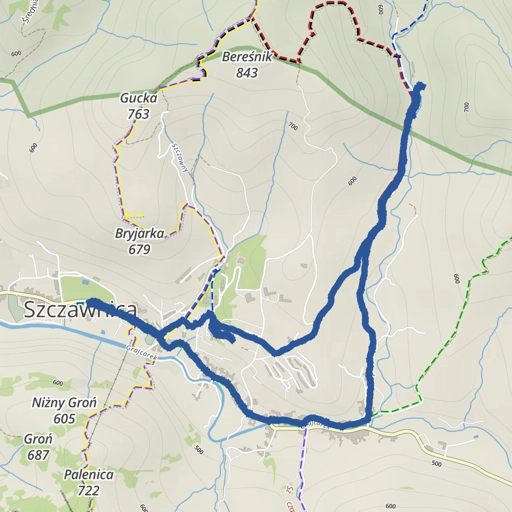Select the Bryjarka 679 peak label
Viewport: 512px width, 512px height.
140,241
